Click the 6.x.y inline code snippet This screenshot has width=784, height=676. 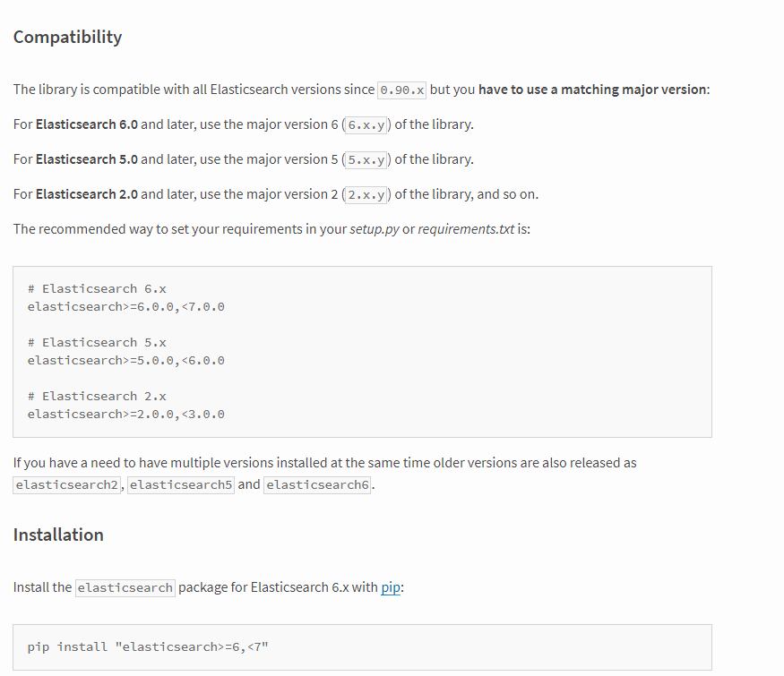[366, 124]
